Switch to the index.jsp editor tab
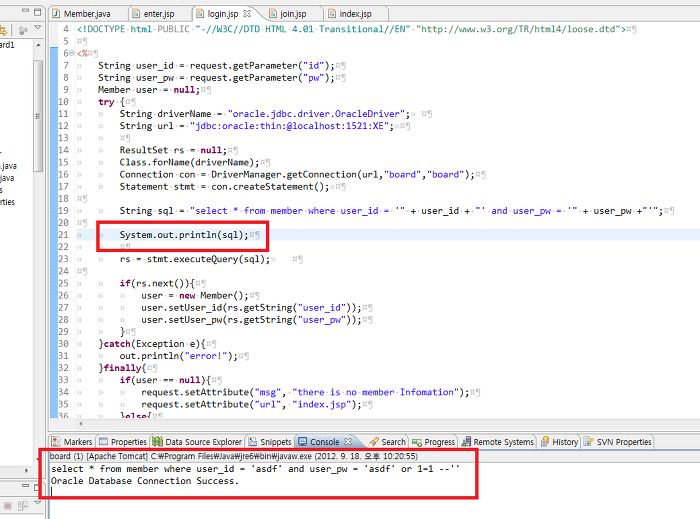Image resolution: width=700 pixels, height=519 pixels. [x=355, y=14]
